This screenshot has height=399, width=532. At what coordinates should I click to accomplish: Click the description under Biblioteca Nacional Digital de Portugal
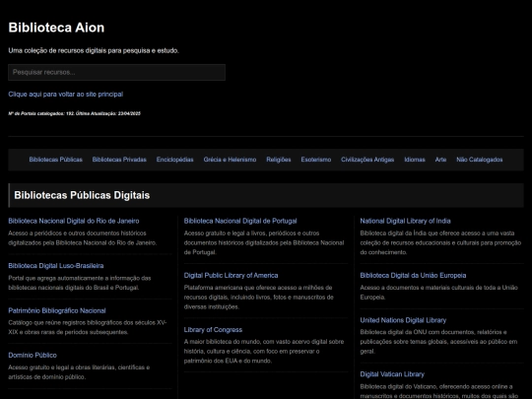tap(264, 242)
